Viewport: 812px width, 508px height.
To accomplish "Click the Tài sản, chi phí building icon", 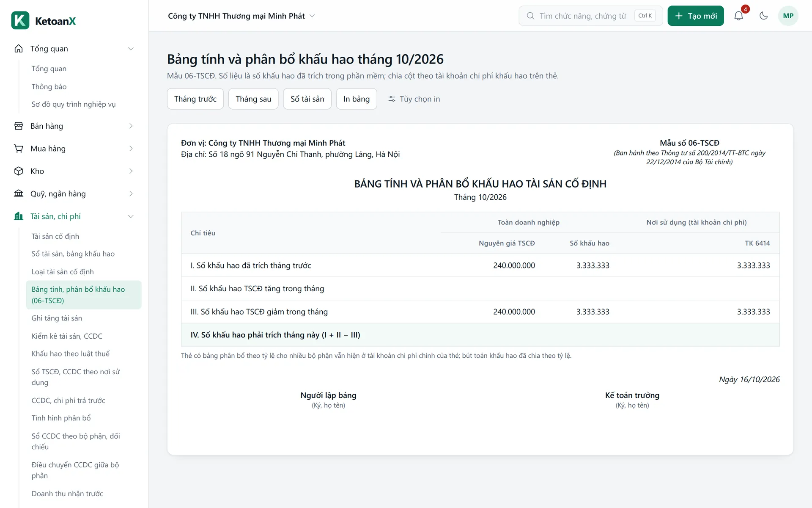I will [x=19, y=216].
